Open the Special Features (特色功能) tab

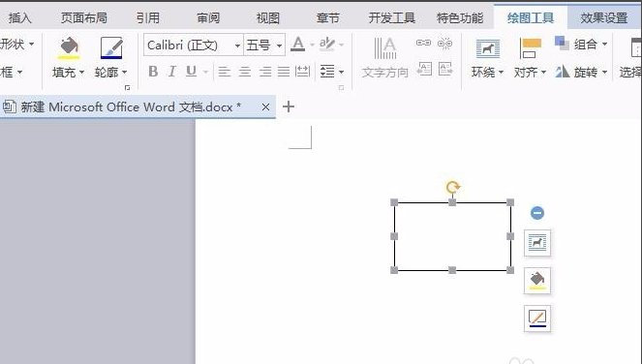[460, 18]
